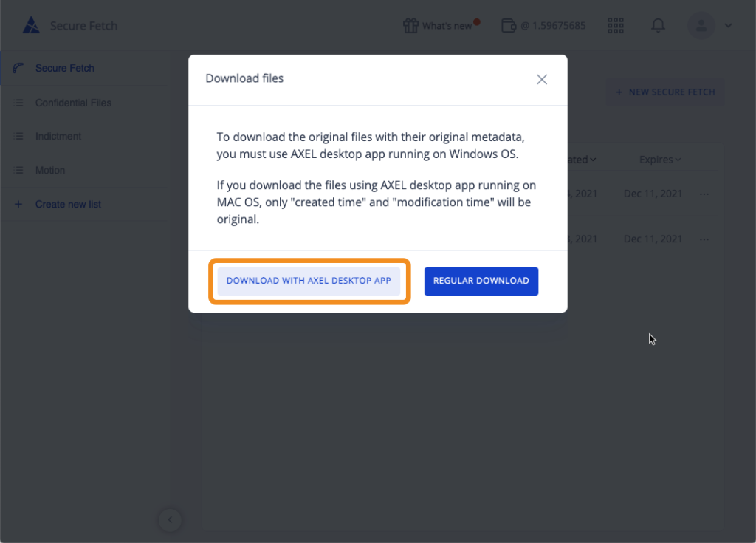Screen dimensions: 756x543
Task: Open notifications bell icon
Action: [658, 26]
